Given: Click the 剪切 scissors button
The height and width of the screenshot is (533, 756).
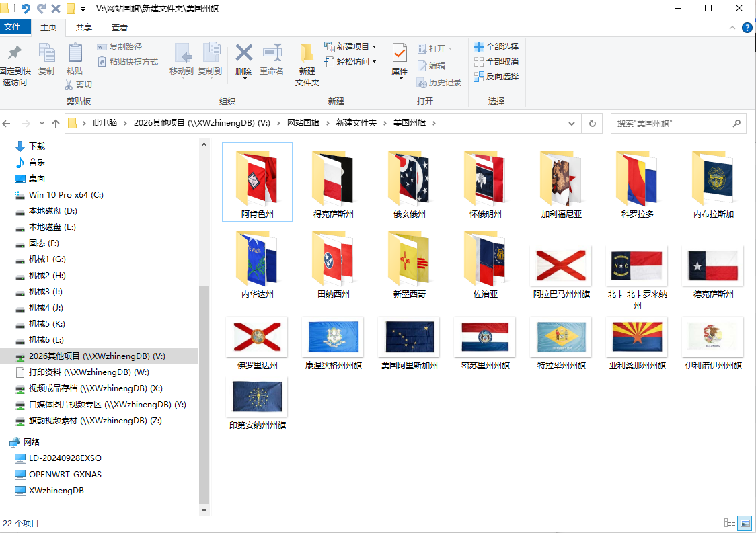Looking at the screenshot, I should (x=79, y=84).
